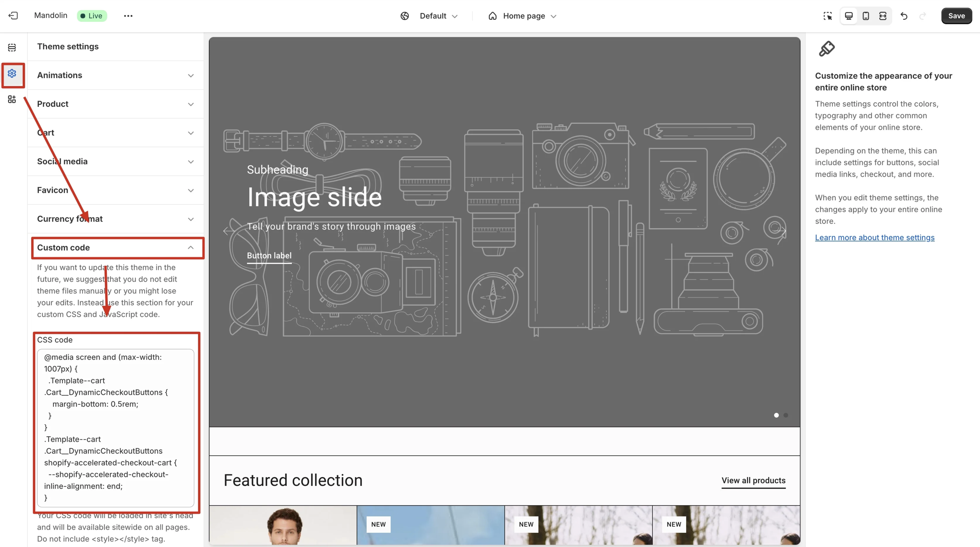Click the slideshow previous arrow
The height and width of the screenshot is (547, 980).
229,231
